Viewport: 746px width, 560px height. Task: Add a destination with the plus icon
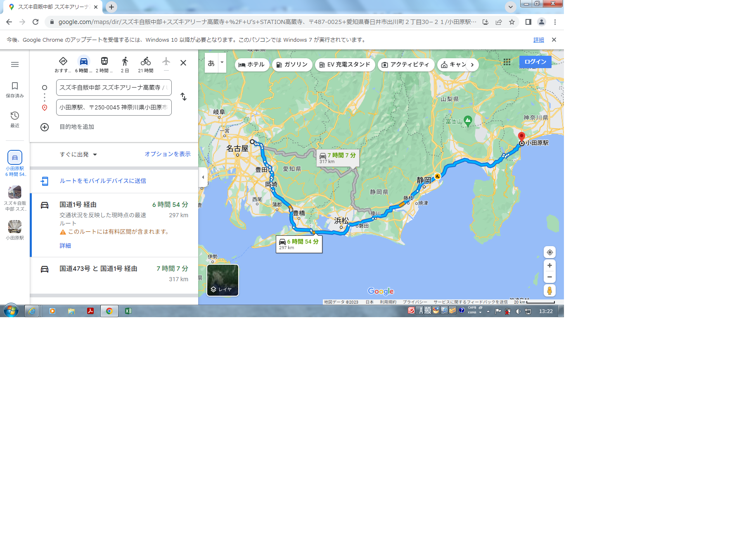pos(45,127)
